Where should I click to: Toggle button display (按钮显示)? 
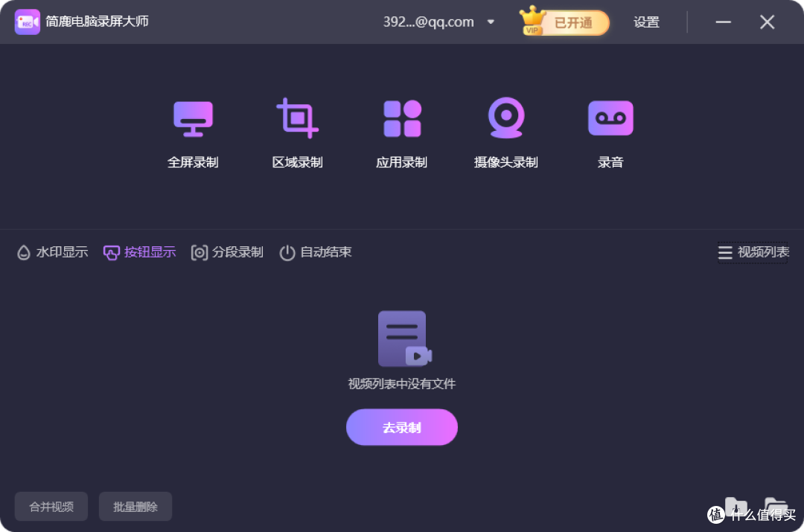click(139, 252)
